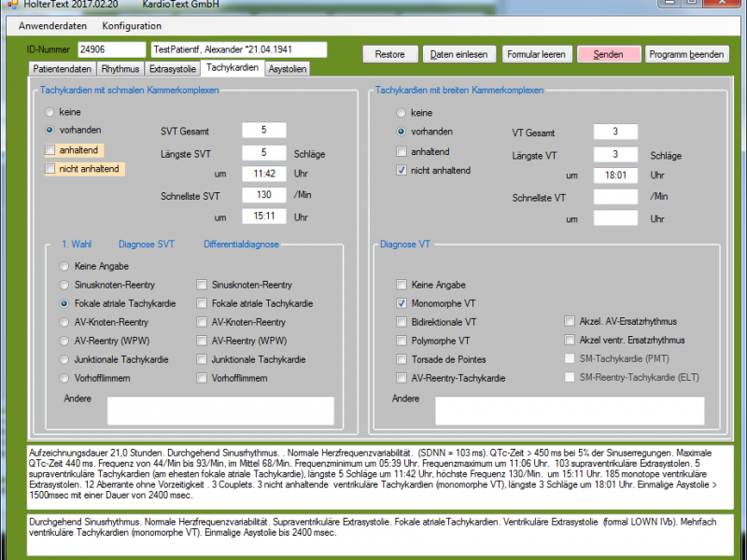Screen dimensions: 747x560
Task: Check AV-Knoten-Reentry differential diagnosis
Action: point(202,322)
